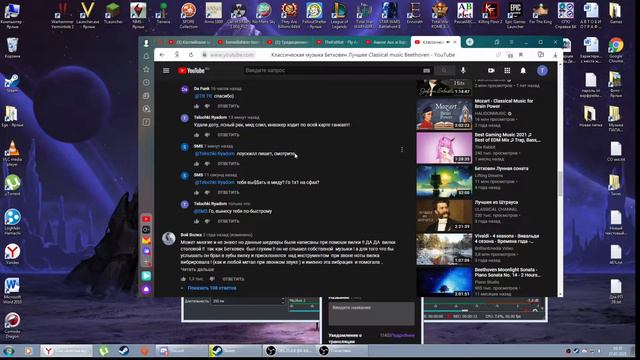Screen dimensions: 640x360
Task: Click the search magnifier button
Action: [444, 71]
